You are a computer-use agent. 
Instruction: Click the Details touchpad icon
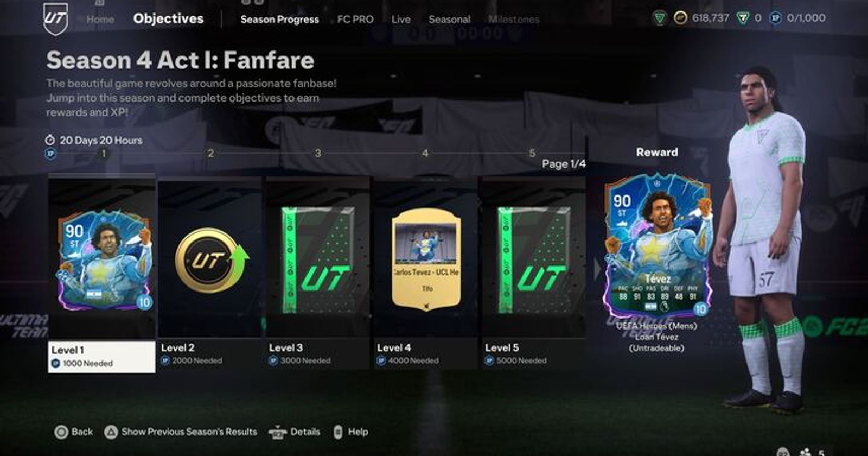tap(278, 432)
